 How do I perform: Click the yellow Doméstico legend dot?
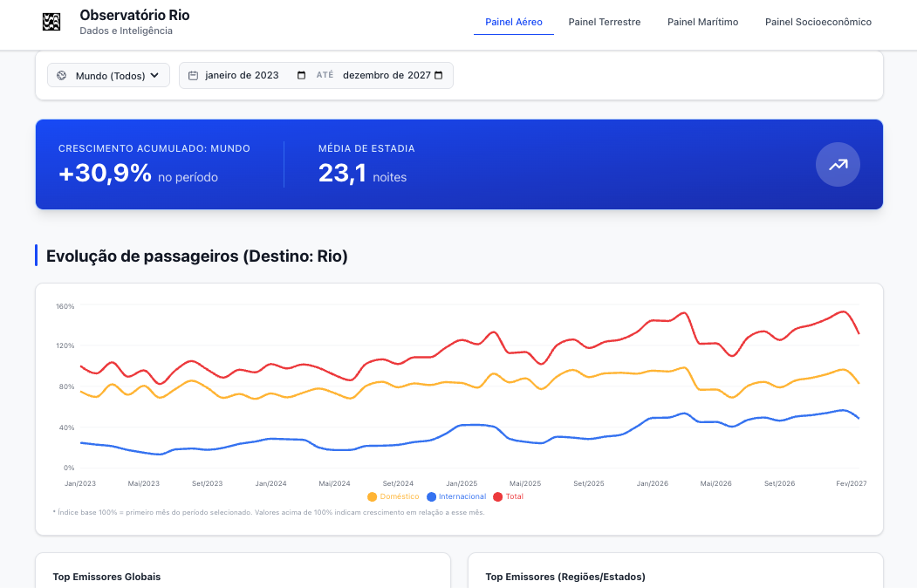point(372,496)
